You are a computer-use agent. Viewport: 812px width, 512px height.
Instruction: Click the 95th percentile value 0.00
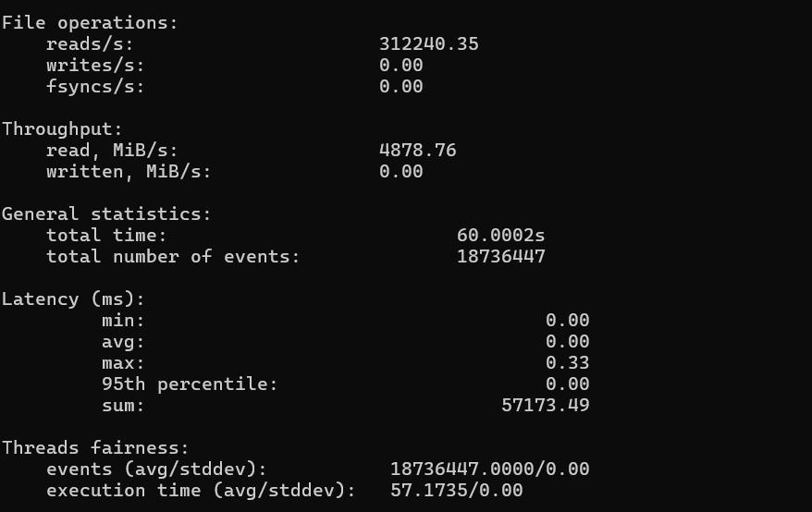(x=568, y=384)
